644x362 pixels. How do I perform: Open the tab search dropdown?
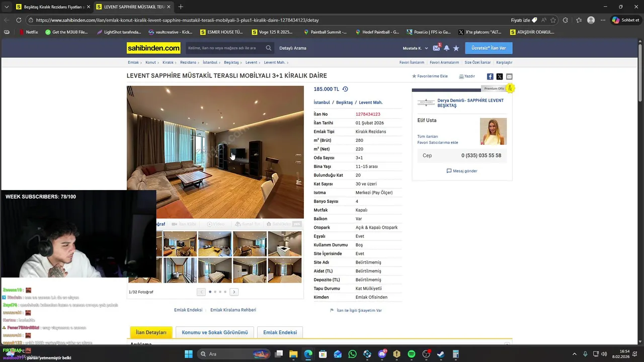[6, 7]
